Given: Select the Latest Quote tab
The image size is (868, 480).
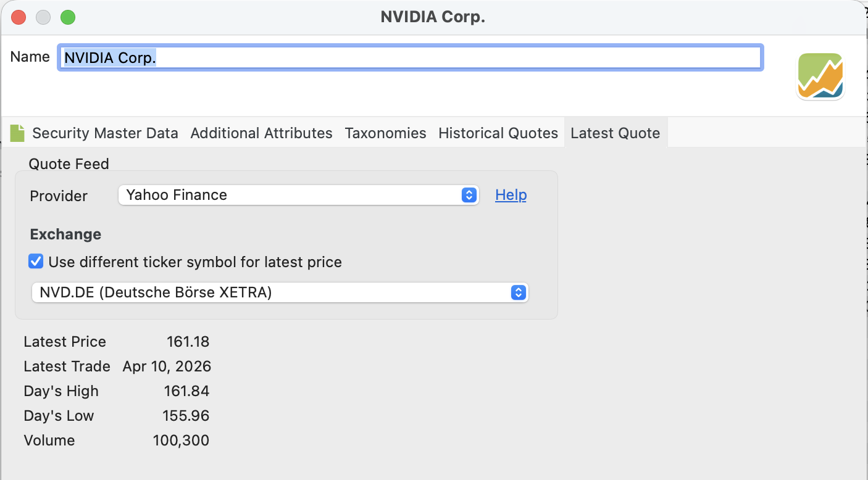Looking at the screenshot, I should (x=616, y=133).
